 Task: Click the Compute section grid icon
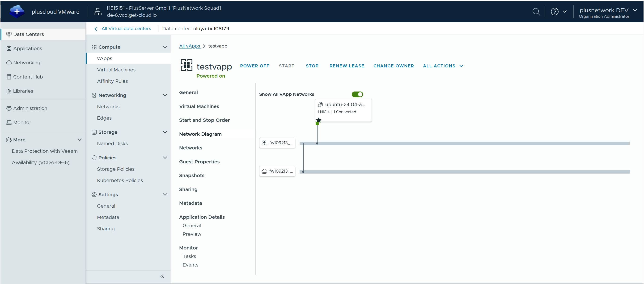(x=94, y=47)
